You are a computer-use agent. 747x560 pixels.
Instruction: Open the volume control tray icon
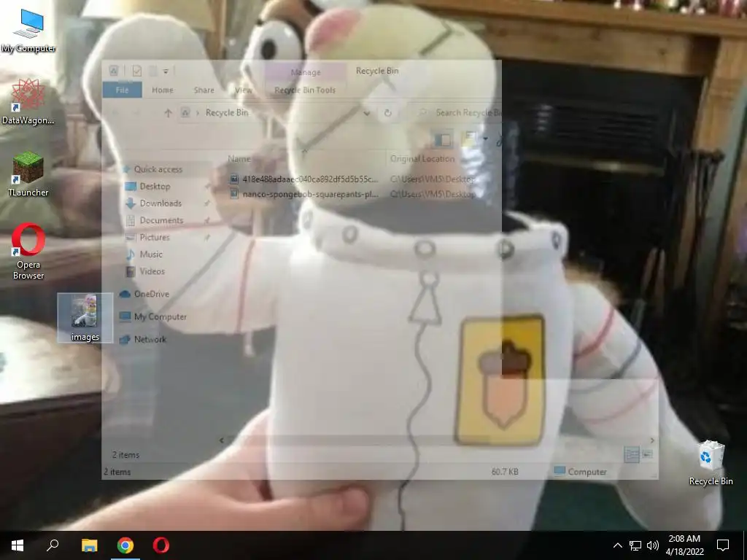pyautogui.click(x=653, y=545)
